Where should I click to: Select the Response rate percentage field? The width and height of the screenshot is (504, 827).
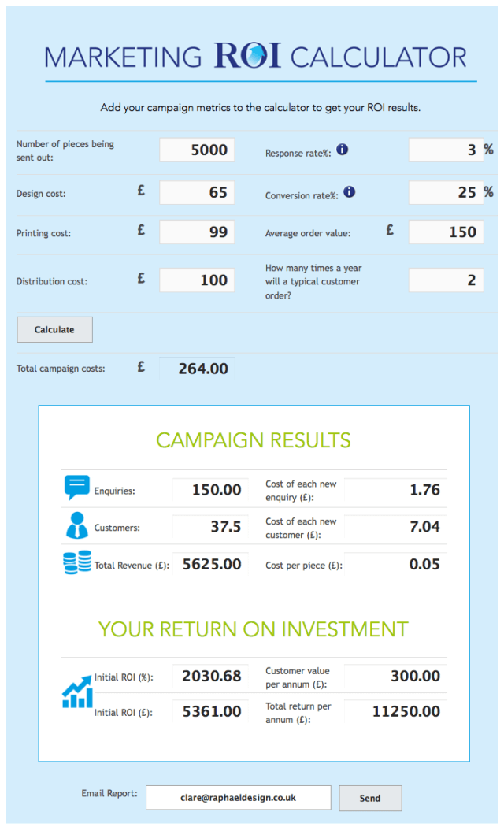click(446, 150)
